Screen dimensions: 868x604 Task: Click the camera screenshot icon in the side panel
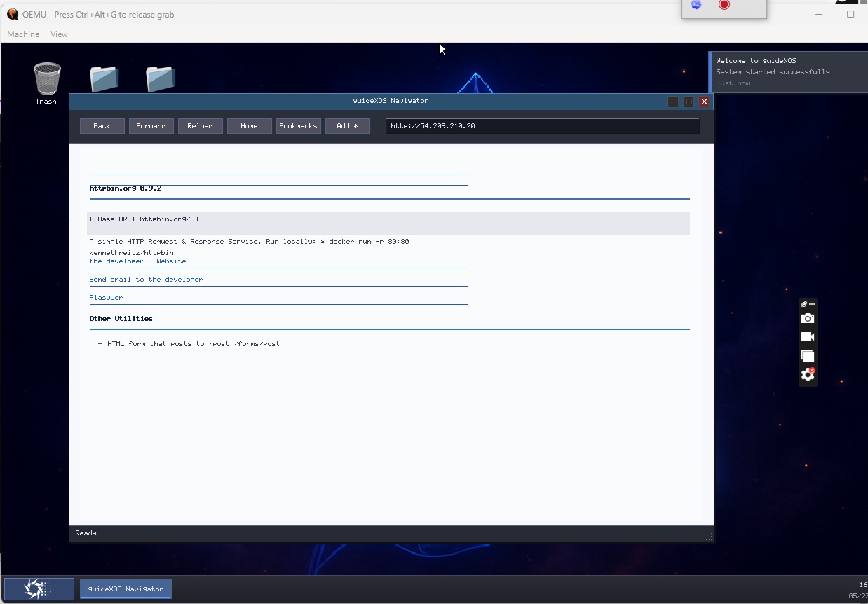click(x=808, y=318)
